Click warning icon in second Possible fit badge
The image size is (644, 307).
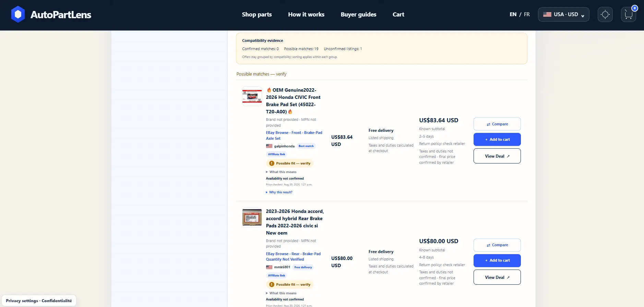point(272,285)
